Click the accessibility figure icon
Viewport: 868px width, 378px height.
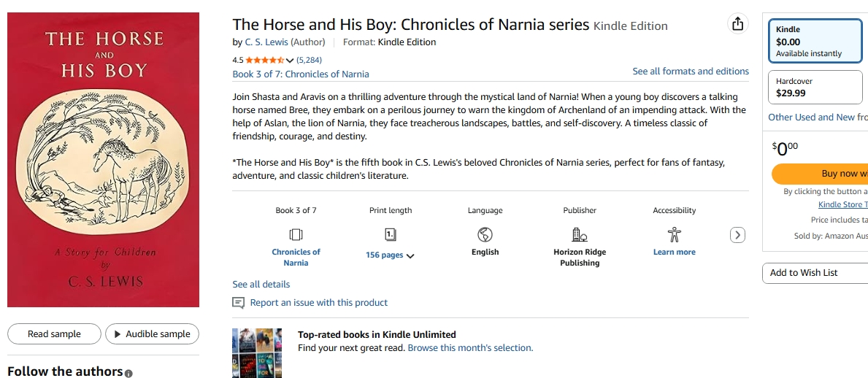point(674,234)
